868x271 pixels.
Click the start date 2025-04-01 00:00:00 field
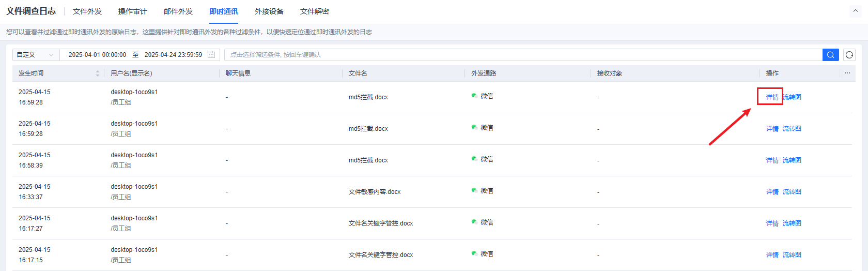pos(97,55)
